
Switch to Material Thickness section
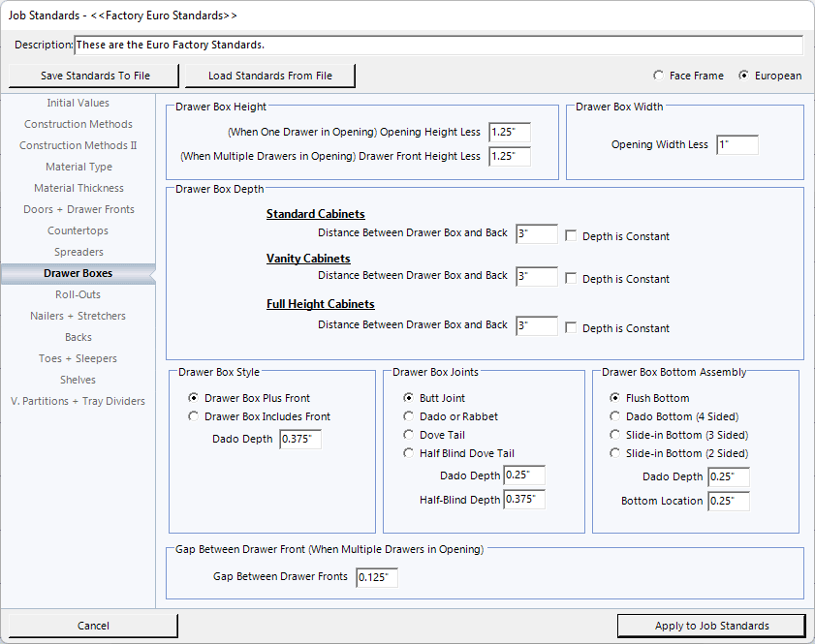[78, 188]
